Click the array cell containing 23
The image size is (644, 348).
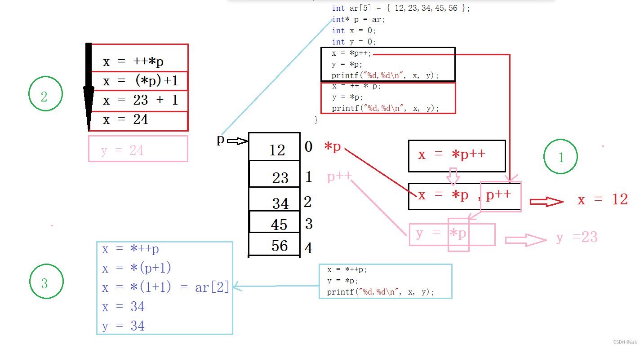click(275, 174)
